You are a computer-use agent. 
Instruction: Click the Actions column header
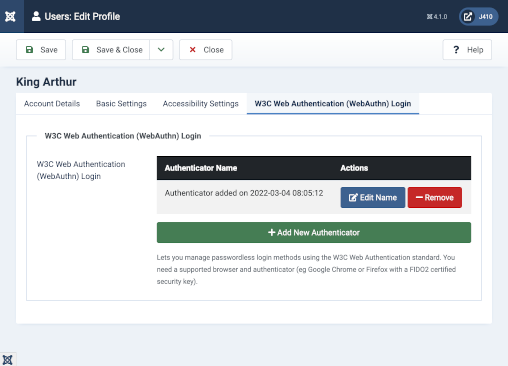click(x=354, y=168)
